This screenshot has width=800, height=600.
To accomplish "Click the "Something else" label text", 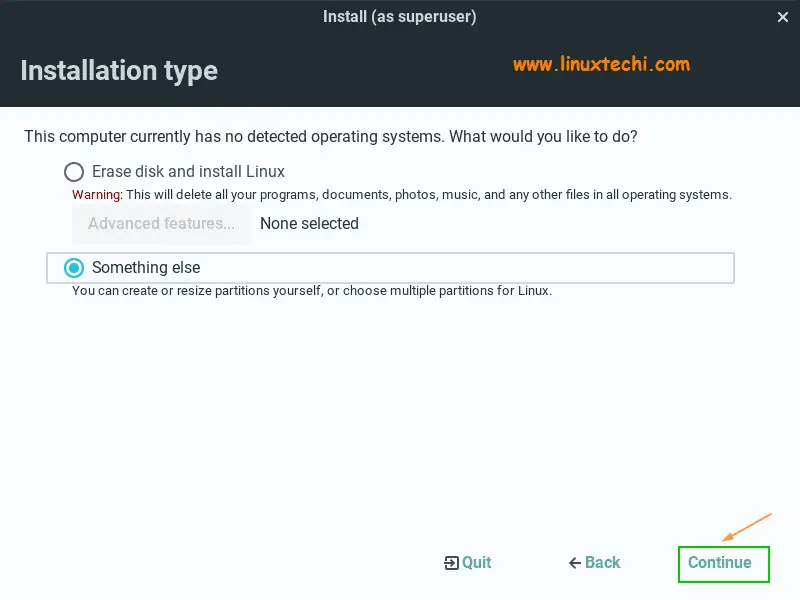I will click(x=146, y=267).
